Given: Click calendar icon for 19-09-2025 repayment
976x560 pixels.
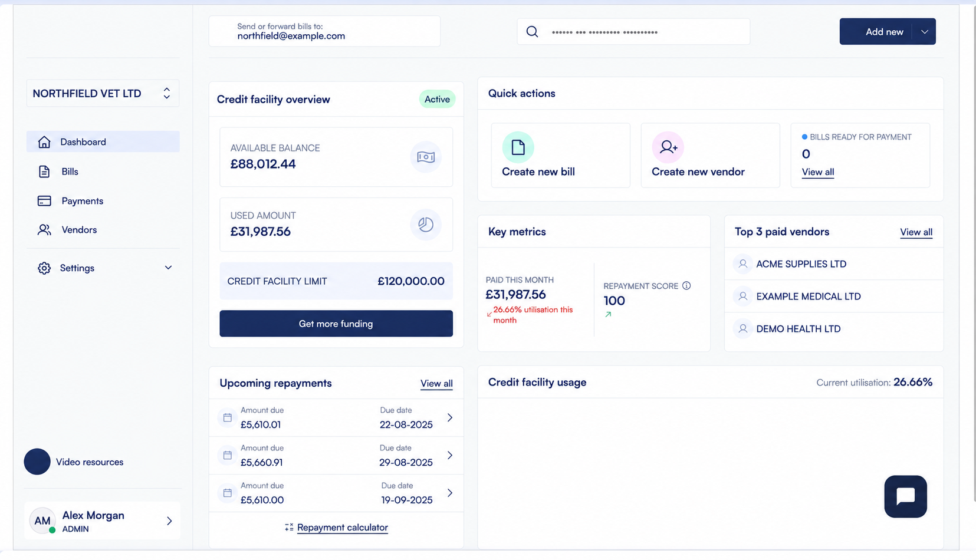Looking at the screenshot, I should click(x=227, y=493).
